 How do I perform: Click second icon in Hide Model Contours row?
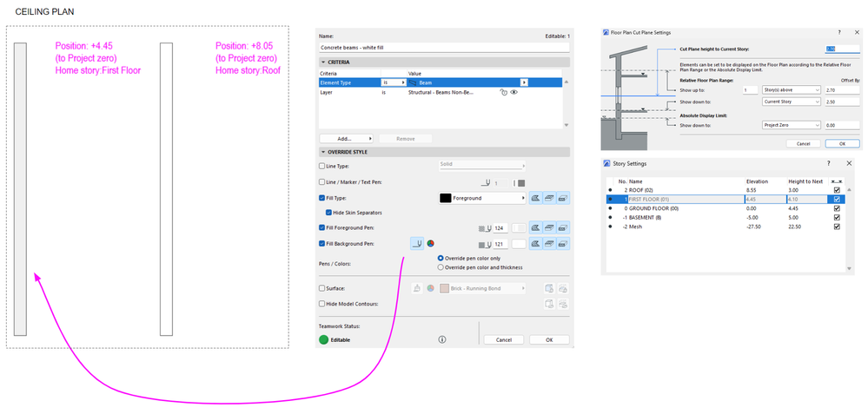563,304
